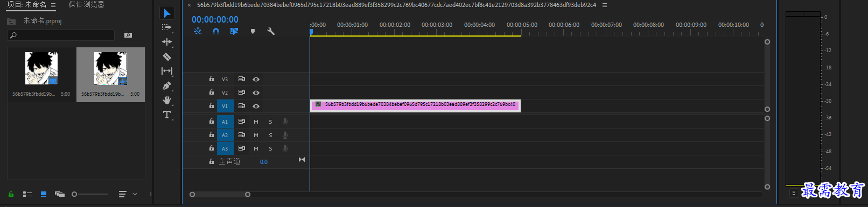Mute audio track A1
The height and width of the screenshot is (207, 868).
[x=256, y=122]
